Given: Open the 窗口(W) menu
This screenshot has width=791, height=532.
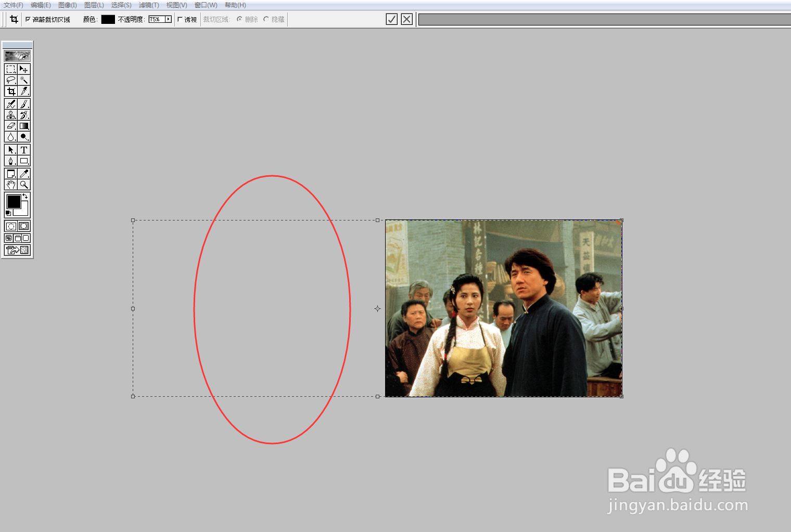Looking at the screenshot, I should coord(206,5).
